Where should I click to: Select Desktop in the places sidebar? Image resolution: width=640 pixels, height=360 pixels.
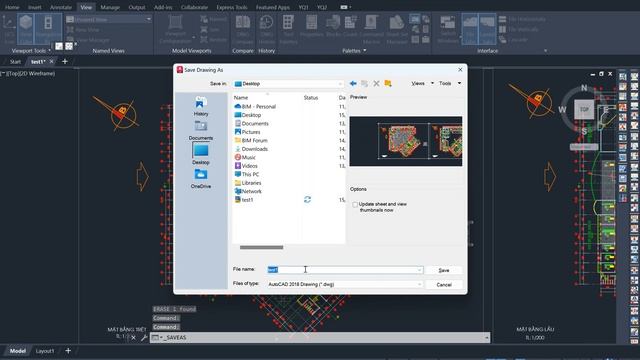[201, 154]
